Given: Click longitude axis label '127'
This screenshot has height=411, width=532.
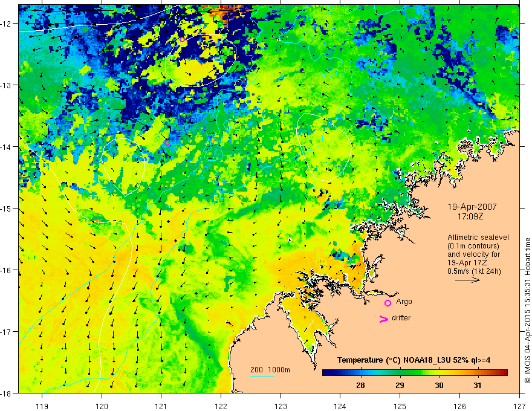Looking at the screenshot, I should point(519,406).
